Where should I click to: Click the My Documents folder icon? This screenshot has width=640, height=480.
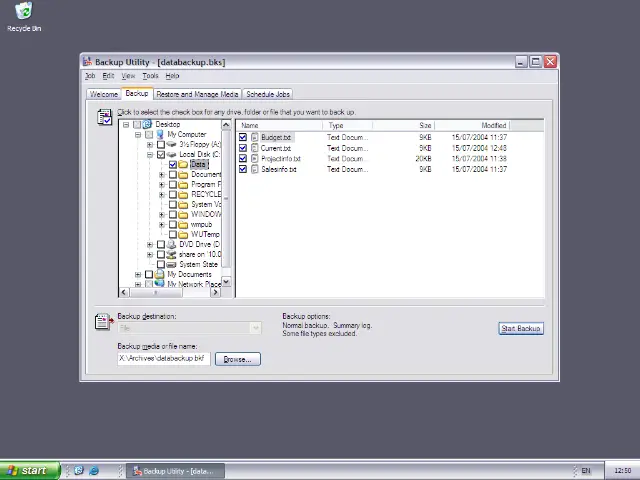(160, 274)
